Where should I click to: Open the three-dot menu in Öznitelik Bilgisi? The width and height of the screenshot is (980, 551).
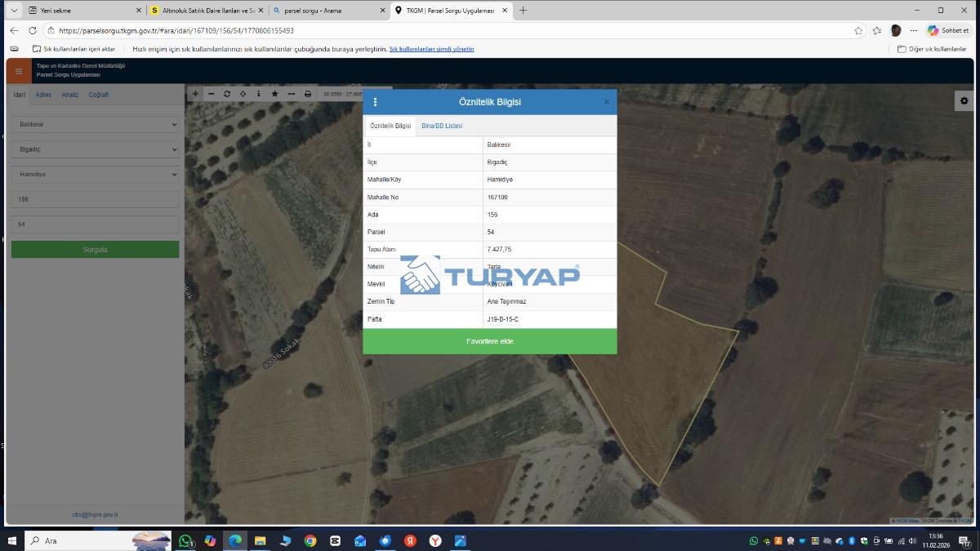(376, 102)
